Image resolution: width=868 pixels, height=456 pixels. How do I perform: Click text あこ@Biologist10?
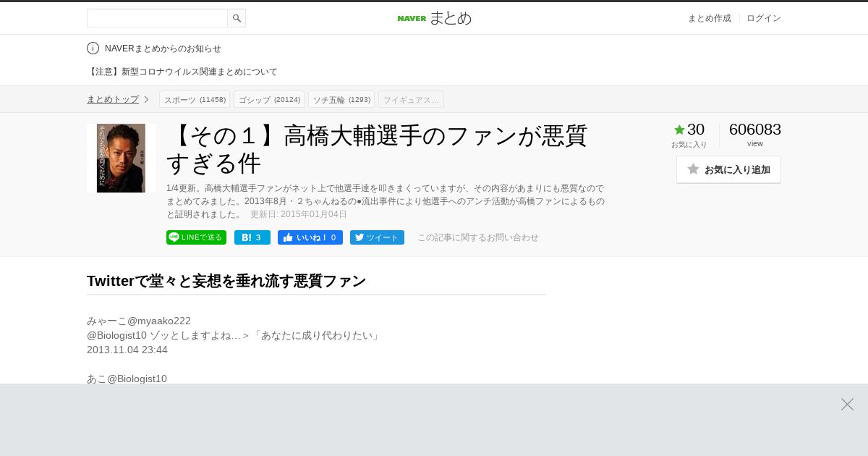127,379
